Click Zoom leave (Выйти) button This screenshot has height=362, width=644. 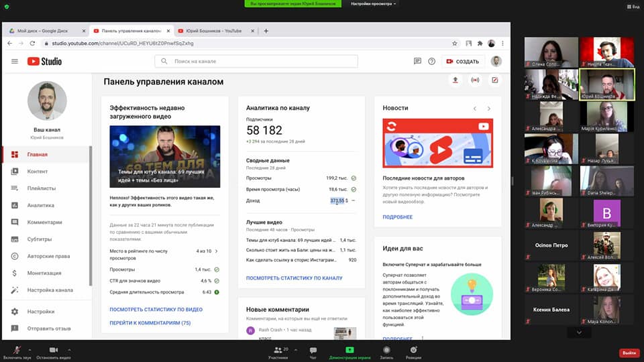coord(629,353)
